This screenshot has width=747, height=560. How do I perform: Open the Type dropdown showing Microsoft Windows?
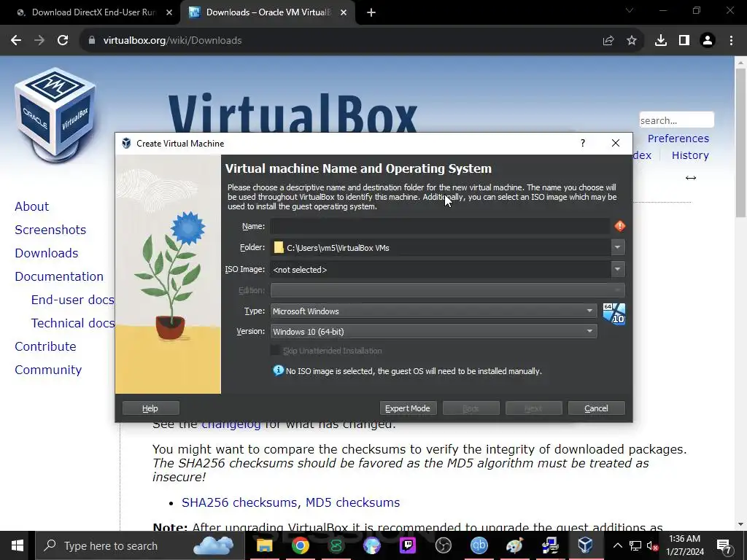coord(433,311)
